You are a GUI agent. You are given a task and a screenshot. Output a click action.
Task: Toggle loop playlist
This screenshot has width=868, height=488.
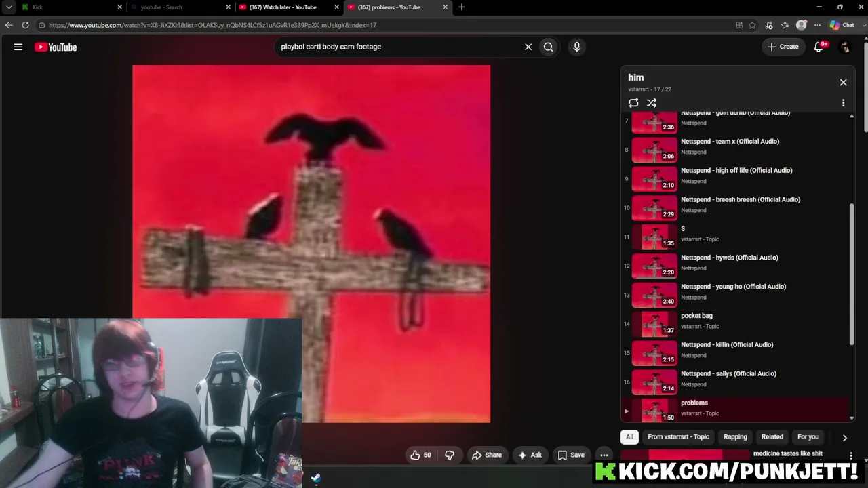pyautogui.click(x=633, y=103)
